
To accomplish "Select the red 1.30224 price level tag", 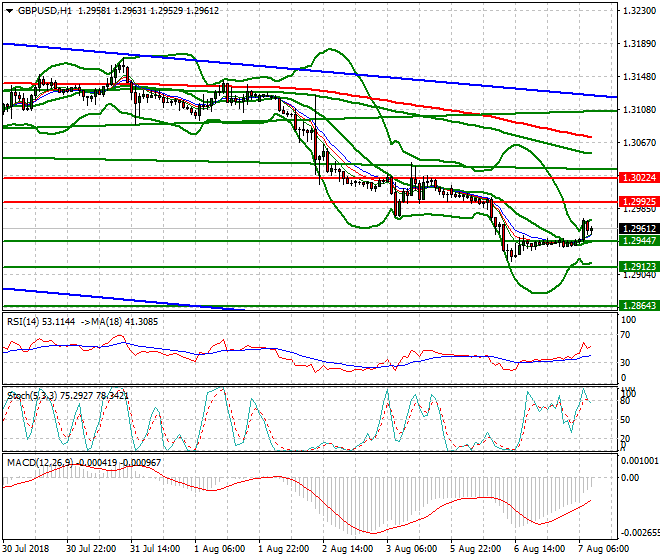I will [x=638, y=177].
